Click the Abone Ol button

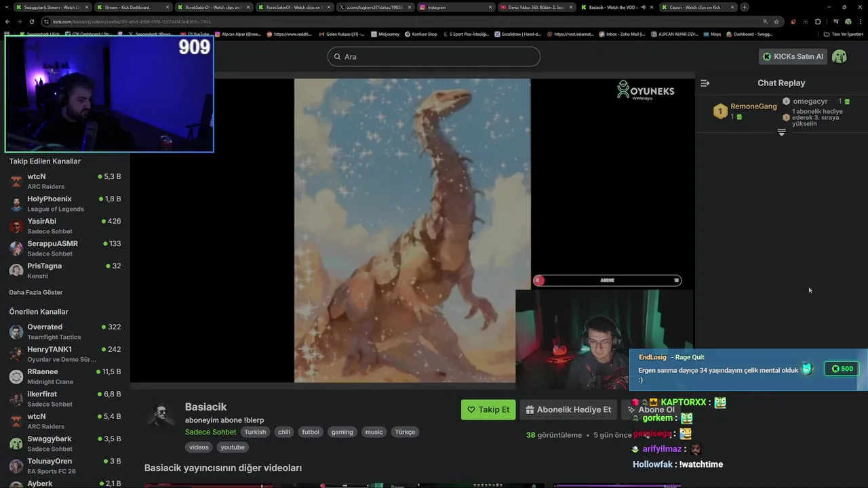651,409
